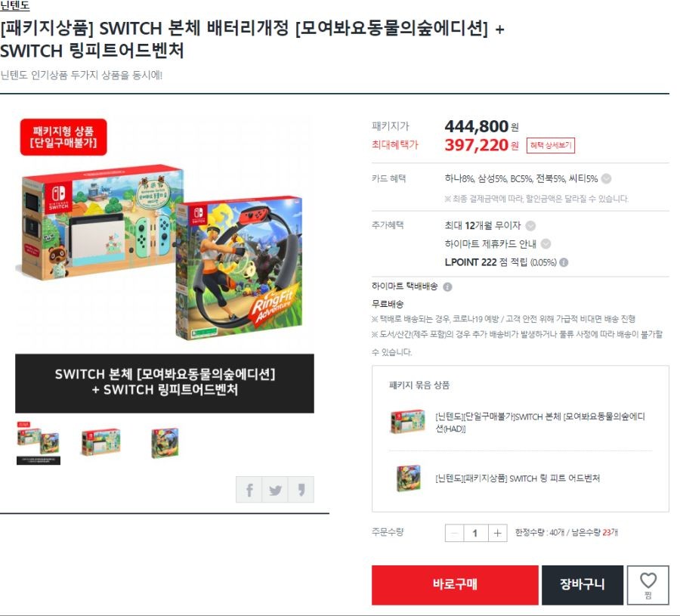Screen dimensions: 680x616
Task: Increase order quantity with plus button
Action: (497, 533)
